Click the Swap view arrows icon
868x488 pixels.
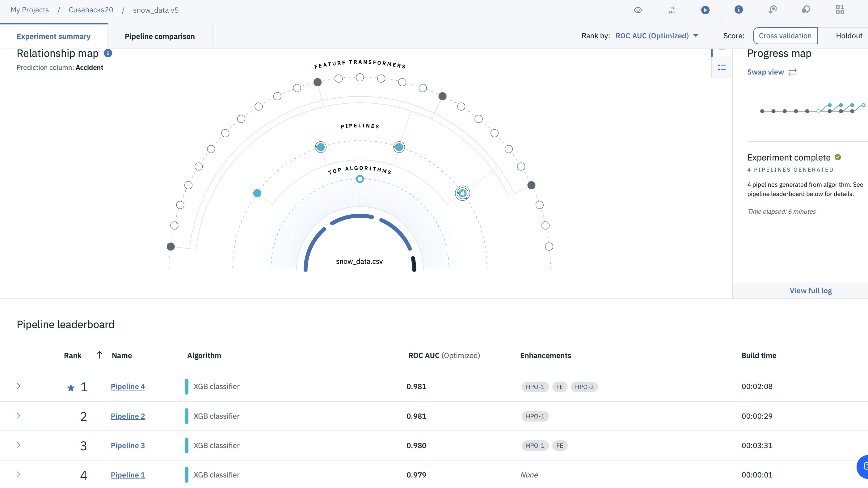793,72
